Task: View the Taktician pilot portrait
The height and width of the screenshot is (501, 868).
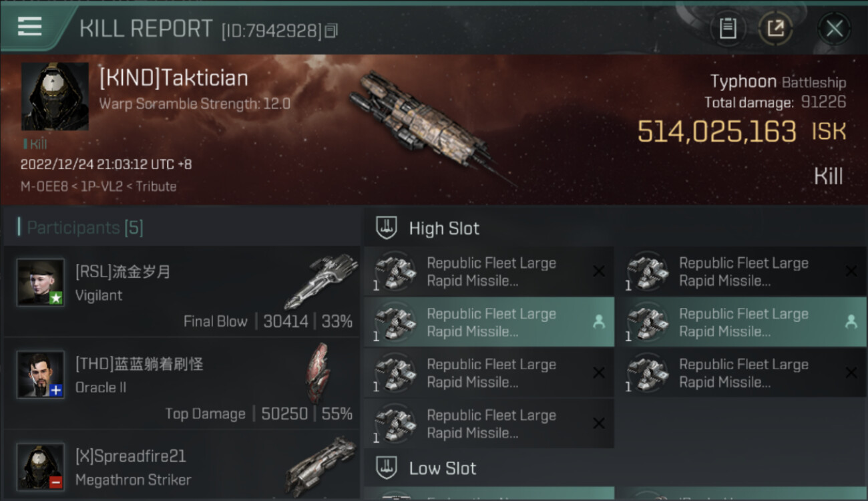Action: (55, 97)
